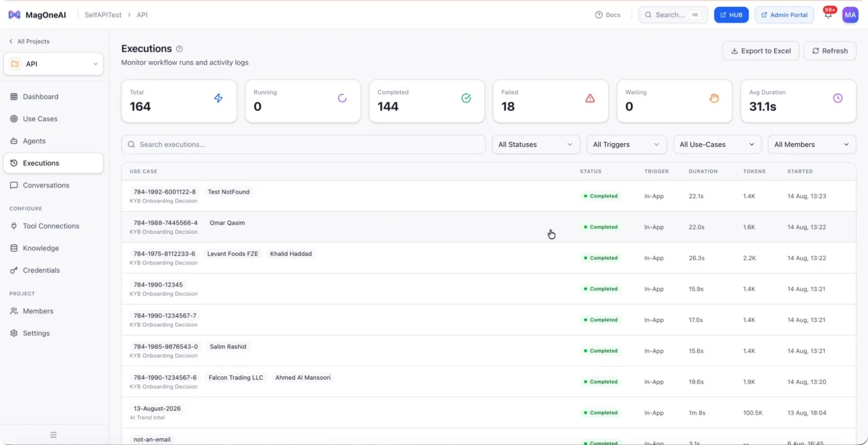Open the Admin Portal
Image resolution: width=868 pixels, height=445 pixels.
[784, 15]
